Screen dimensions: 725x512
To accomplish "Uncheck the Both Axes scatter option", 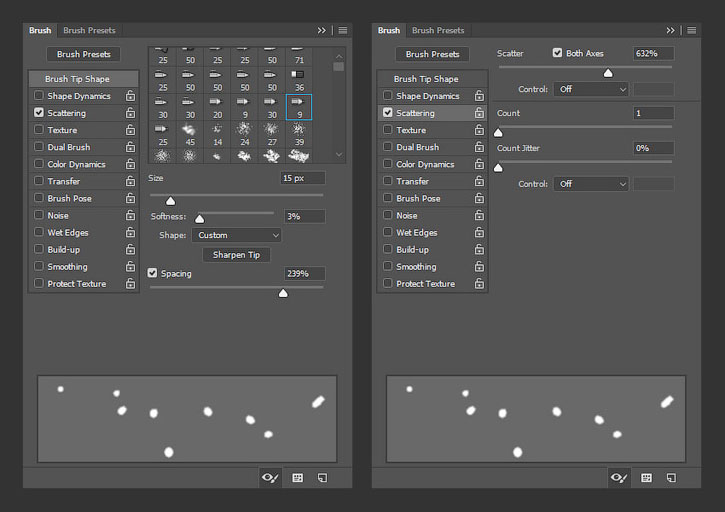I will (x=557, y=53).
